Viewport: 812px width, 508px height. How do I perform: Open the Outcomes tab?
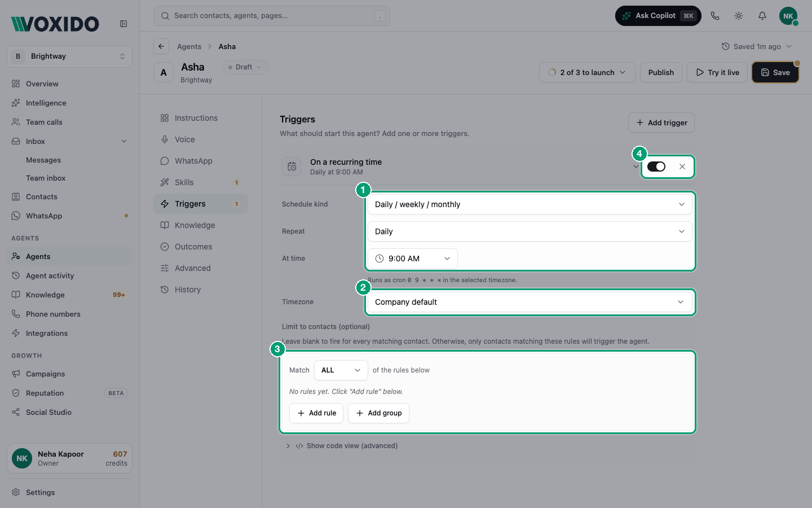click(x=201, y=247)
